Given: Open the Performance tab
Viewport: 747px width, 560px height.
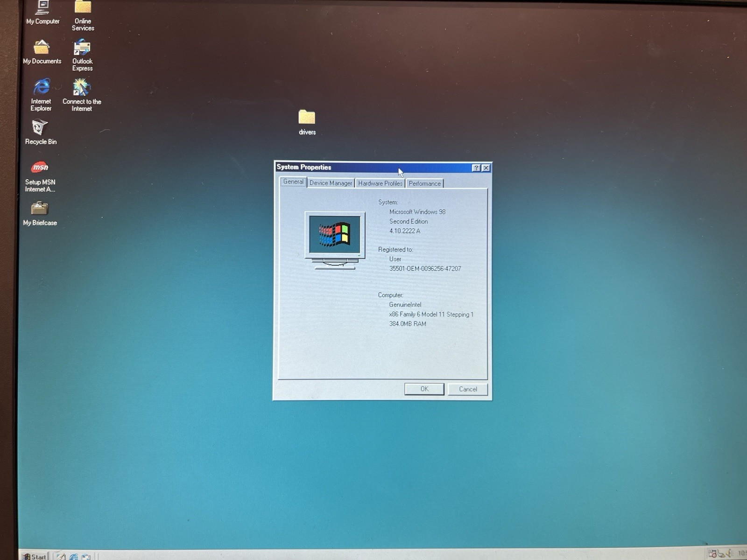Looking at the screenshot, I should click(424, 183).
